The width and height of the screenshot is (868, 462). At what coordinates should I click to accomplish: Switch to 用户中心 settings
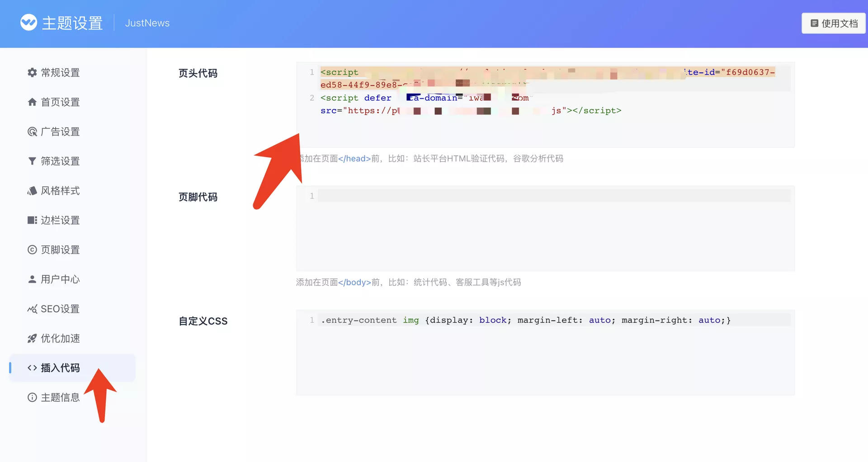(x=60, y=279)
